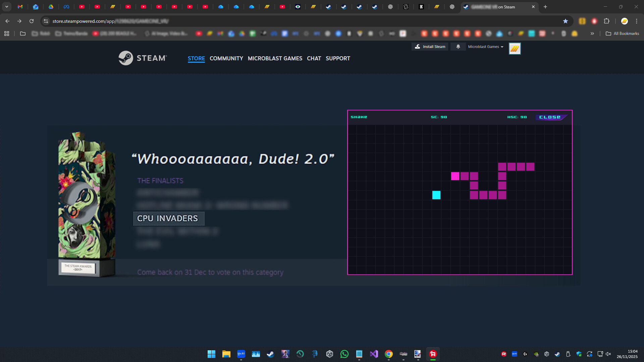This screenshot has width=644, height=362.
Task: Close the snake game with the CLOSE button
Action: pos(550,117)
